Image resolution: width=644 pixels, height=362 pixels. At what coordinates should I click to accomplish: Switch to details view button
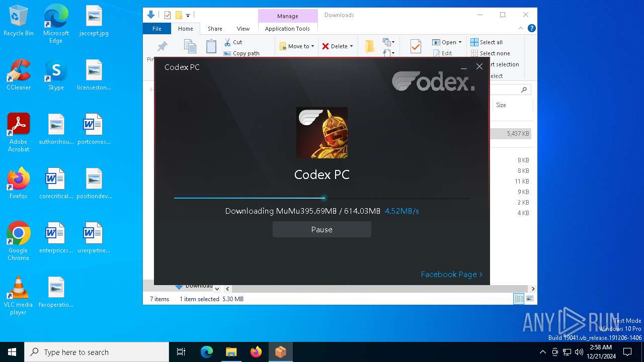point(519,299)
